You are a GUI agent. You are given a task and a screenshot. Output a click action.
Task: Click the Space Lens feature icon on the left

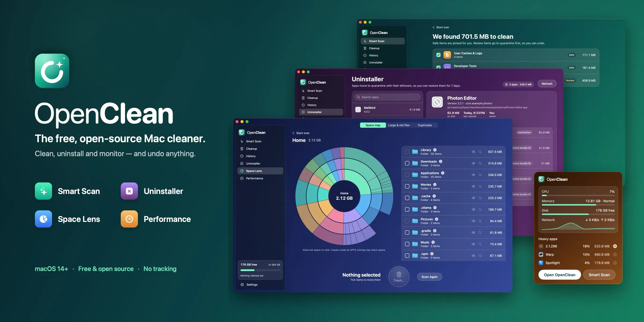point(43,219)
